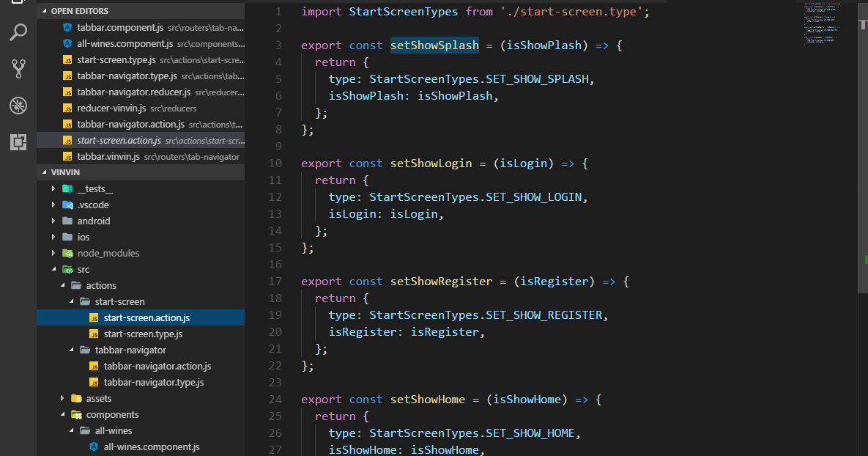Click the src folder icon

pyautogui.click(x=67, y=269)
